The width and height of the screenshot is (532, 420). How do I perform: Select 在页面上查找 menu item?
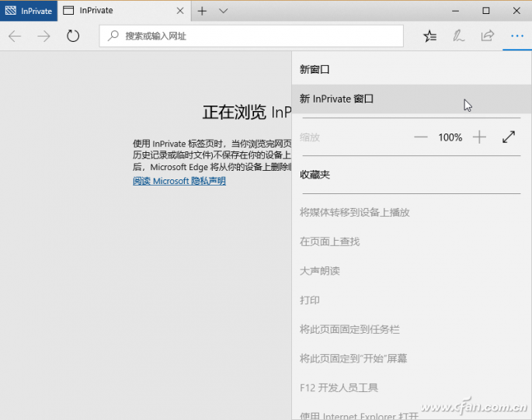tap(412, 241)
